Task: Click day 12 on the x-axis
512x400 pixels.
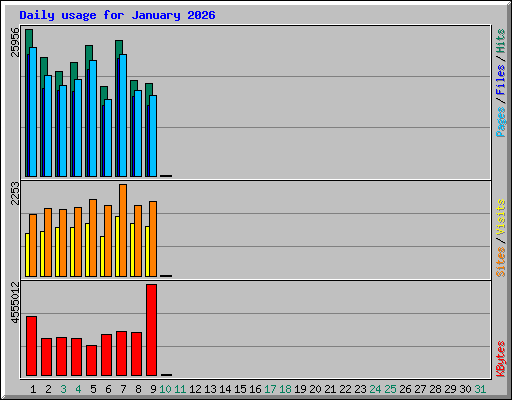Action: tap(195, 389)
